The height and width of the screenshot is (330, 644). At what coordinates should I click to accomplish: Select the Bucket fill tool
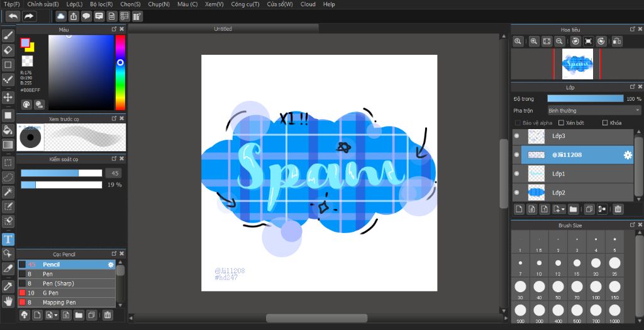pyautogui.click(x=8, y=130)
